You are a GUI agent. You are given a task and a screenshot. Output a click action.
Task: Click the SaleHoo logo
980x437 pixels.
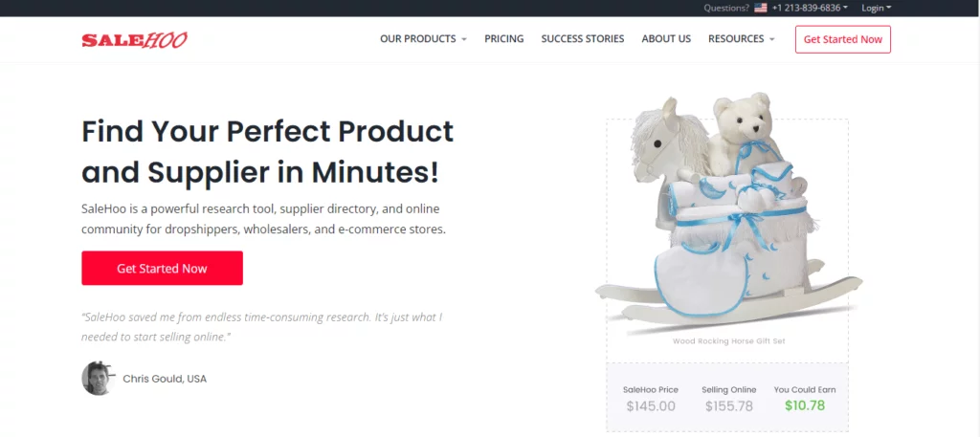coord(134,40)
